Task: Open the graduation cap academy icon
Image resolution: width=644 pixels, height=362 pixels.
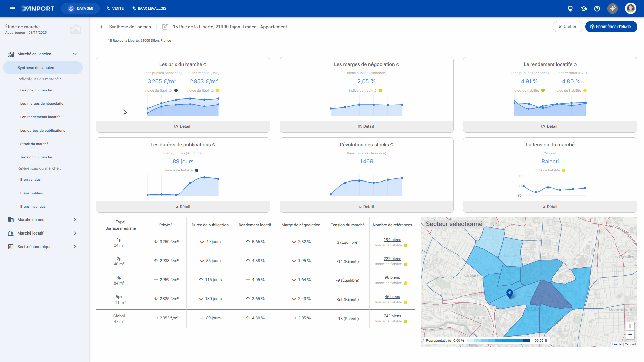Action: point(584,9)
